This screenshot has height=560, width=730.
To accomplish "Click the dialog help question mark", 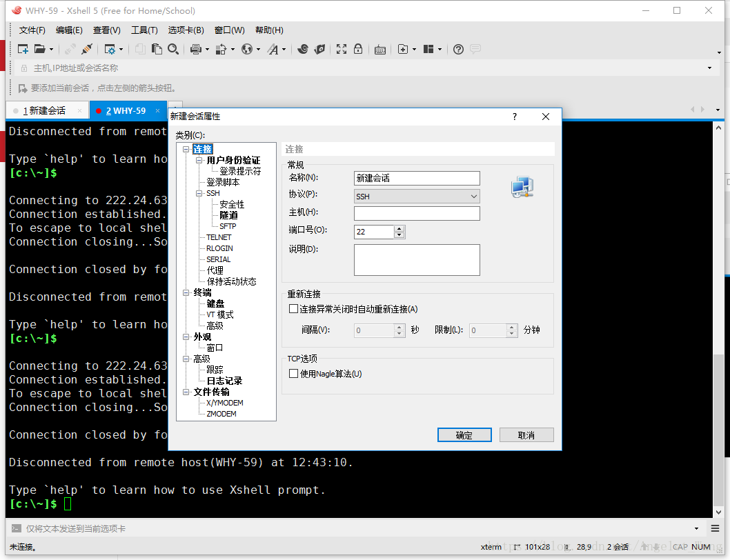I will click(x=515, y=117).
